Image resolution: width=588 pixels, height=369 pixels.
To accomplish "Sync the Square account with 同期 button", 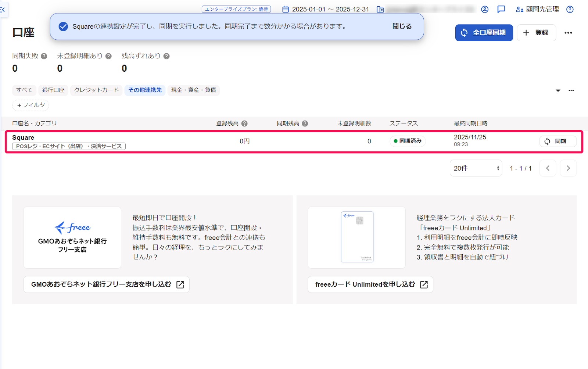I will [x=557, y=141].
